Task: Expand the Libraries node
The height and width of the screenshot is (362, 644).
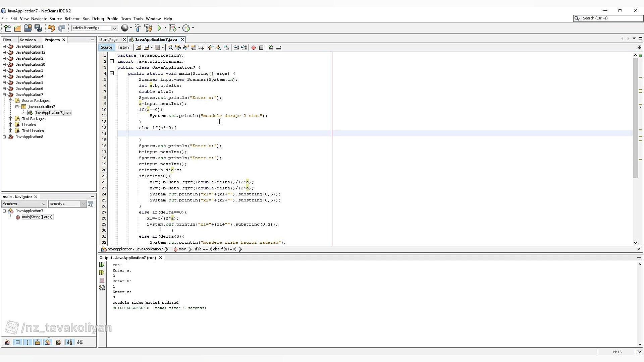Action: (x=11, y=125)
